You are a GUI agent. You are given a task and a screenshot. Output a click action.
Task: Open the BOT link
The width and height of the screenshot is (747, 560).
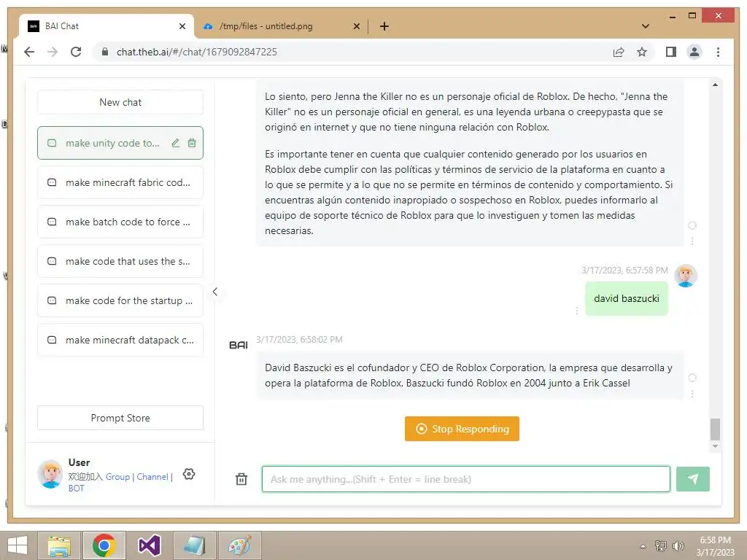(76, 488)
